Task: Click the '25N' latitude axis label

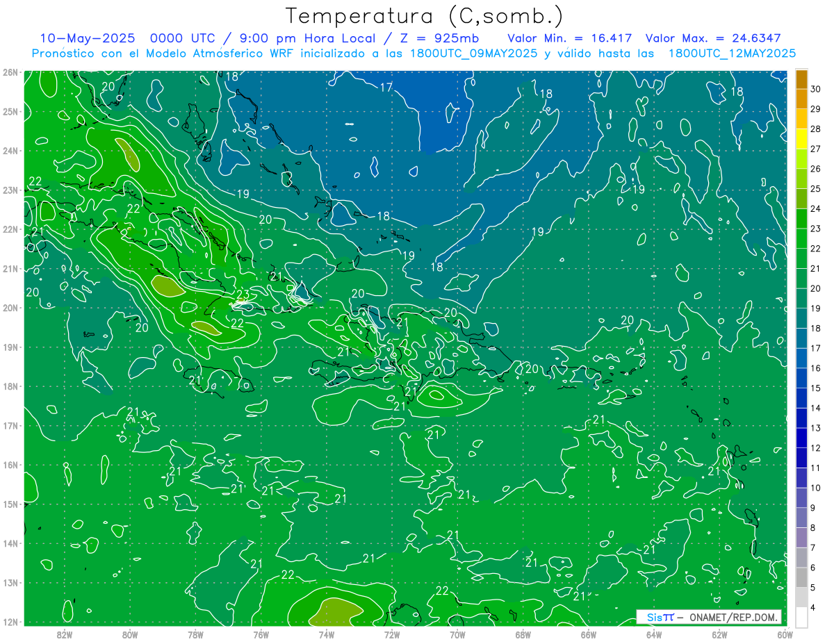Action: [x=10, y=111]
